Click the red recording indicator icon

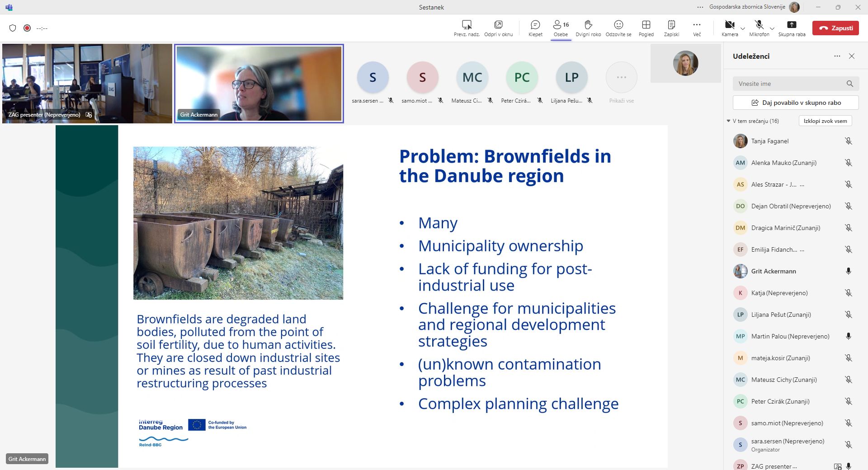[x=27, y=28]
